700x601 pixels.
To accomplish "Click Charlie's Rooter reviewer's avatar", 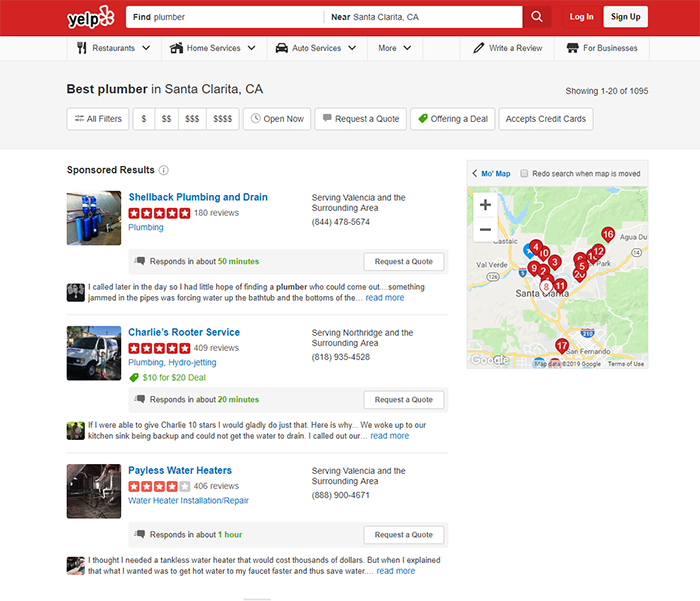I will [75, 431].
